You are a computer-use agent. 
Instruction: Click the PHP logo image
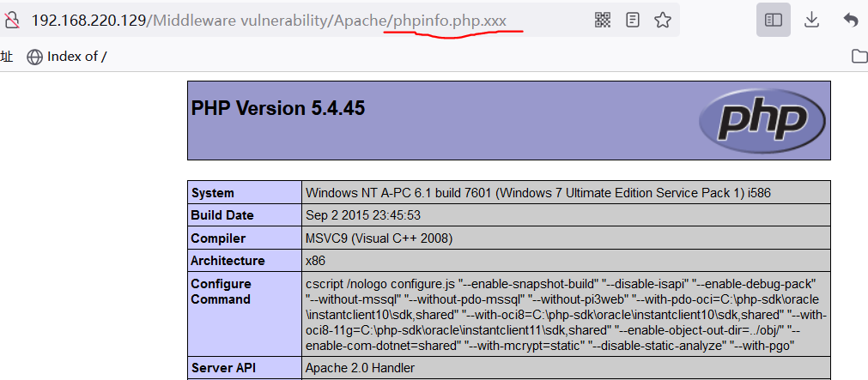[762, 119]
